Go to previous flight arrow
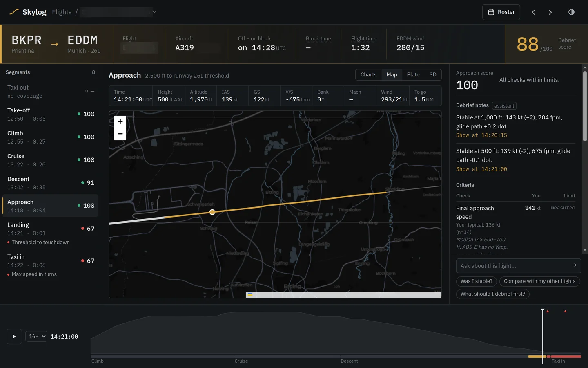 coord(533,12)
